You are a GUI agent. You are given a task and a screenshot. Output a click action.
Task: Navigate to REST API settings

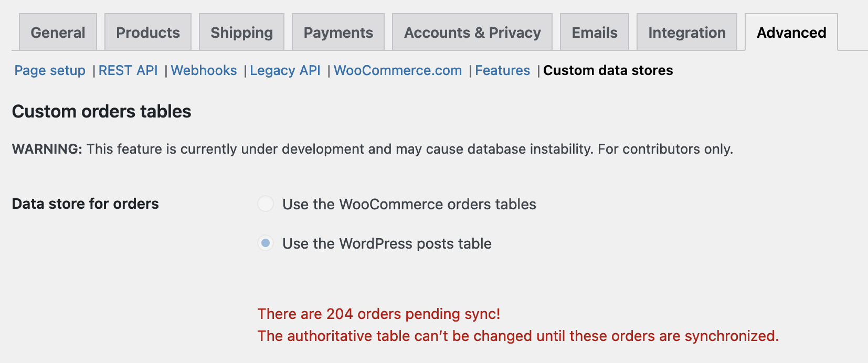click(128, 70)
